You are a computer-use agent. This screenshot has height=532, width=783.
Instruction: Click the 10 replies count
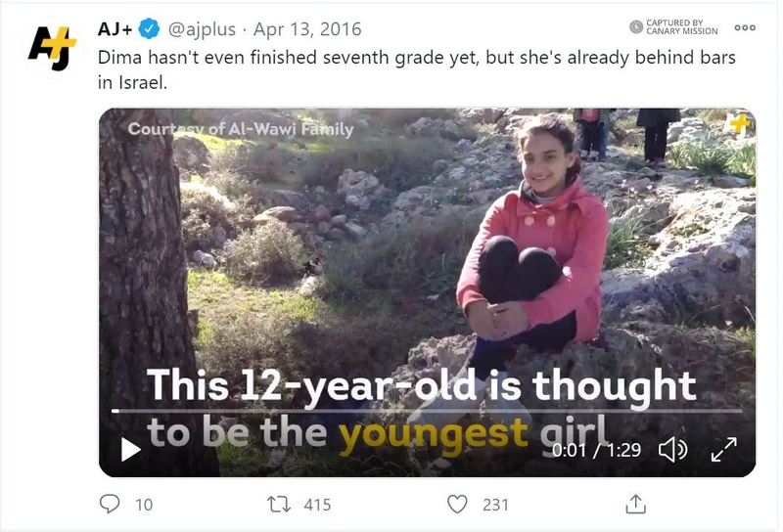pos(144,505)
